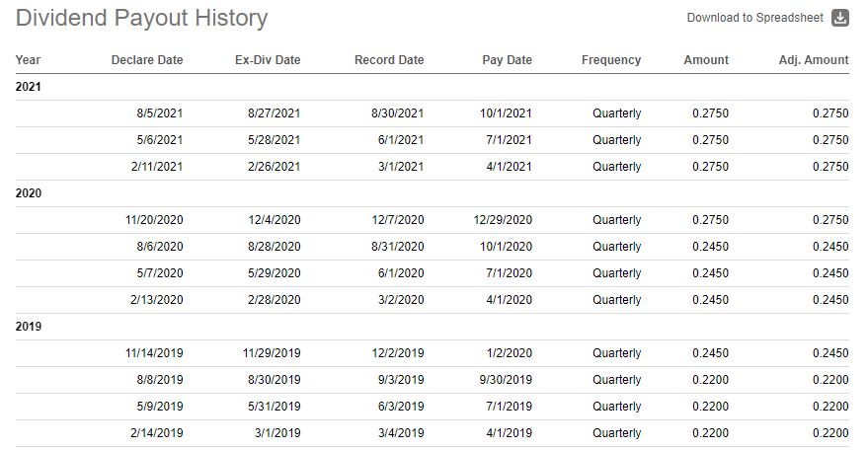Click the Amount column header
Image resolution: width=868 pixels, height=450 pixels.
point(706,60)
